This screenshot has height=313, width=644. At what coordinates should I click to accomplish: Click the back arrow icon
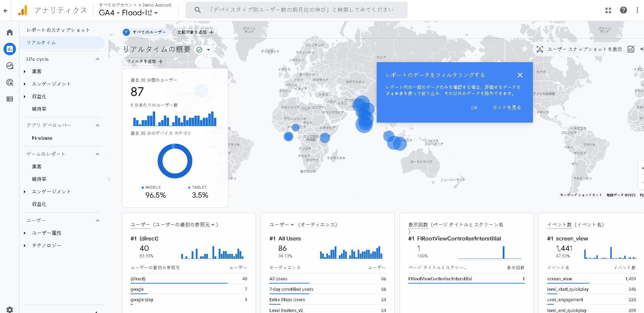(x=6, y=10)
